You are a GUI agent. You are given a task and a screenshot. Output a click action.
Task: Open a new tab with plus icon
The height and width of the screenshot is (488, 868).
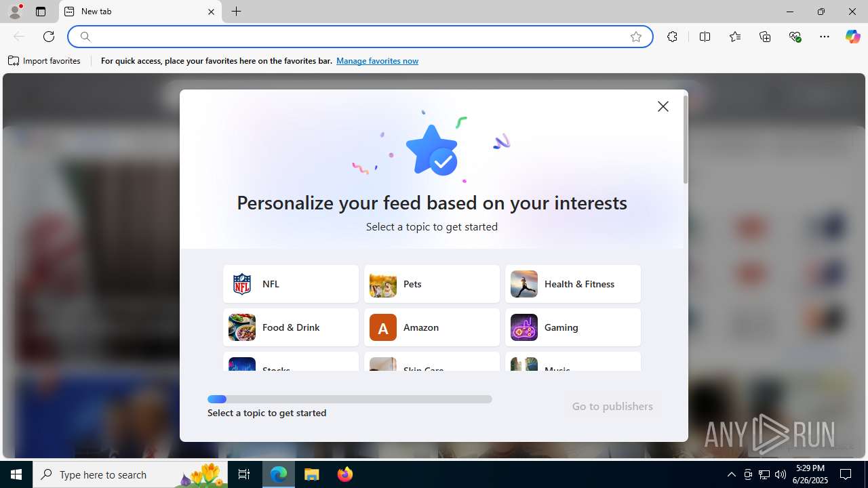point(236,12)
